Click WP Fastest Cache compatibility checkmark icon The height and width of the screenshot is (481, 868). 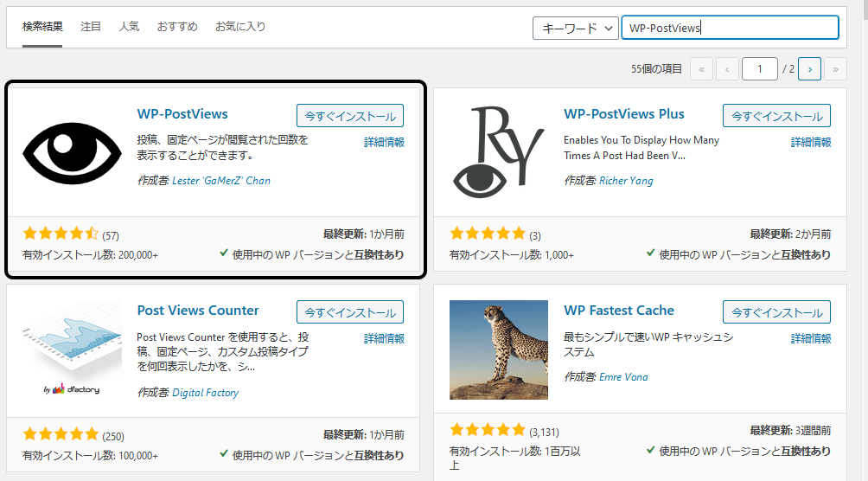click(650, 449)
